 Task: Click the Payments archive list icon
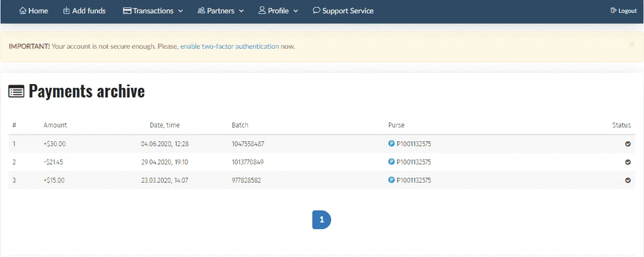(x=16, y=92)
